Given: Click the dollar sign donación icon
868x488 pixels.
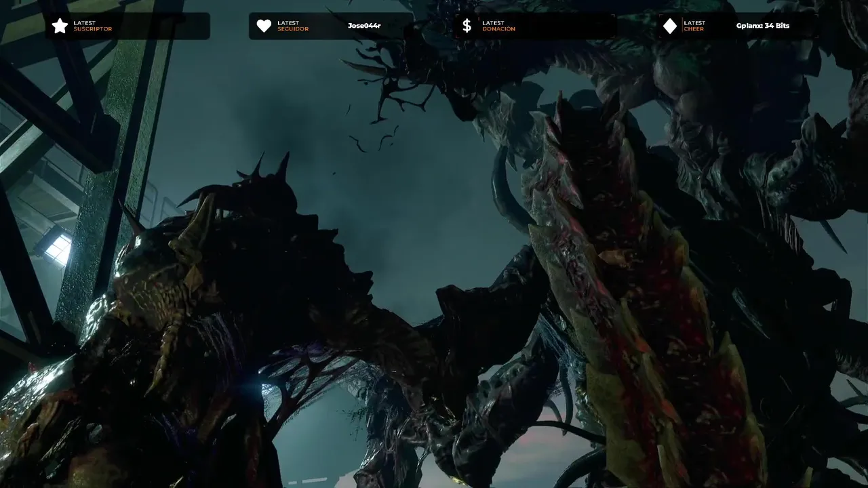Looking at the screenshot, I should pyautogui.click(x=467, y=26).
